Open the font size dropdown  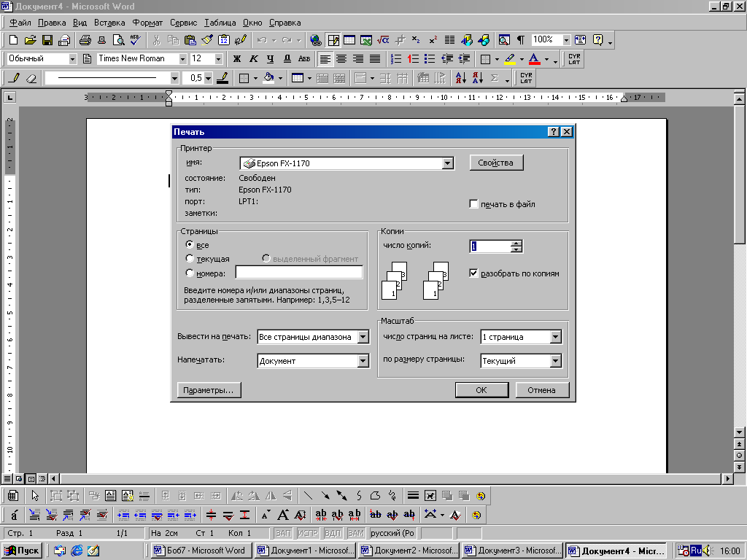click(x=219, y=59)
